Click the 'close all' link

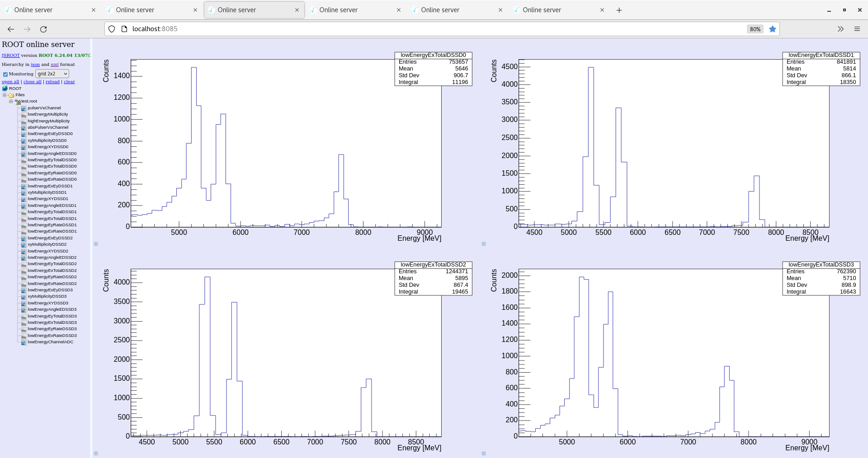pyautogui.click(x=32, y=82)
